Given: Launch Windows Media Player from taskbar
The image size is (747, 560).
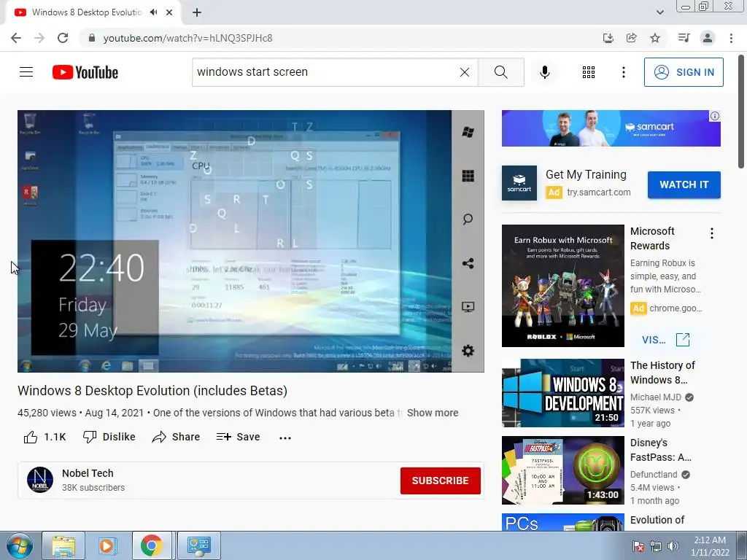Looking at the screenshot, I should click(108, 545).
